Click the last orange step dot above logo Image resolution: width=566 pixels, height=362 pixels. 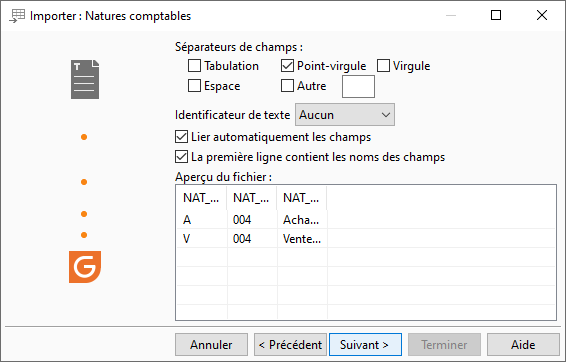[84, 235]
